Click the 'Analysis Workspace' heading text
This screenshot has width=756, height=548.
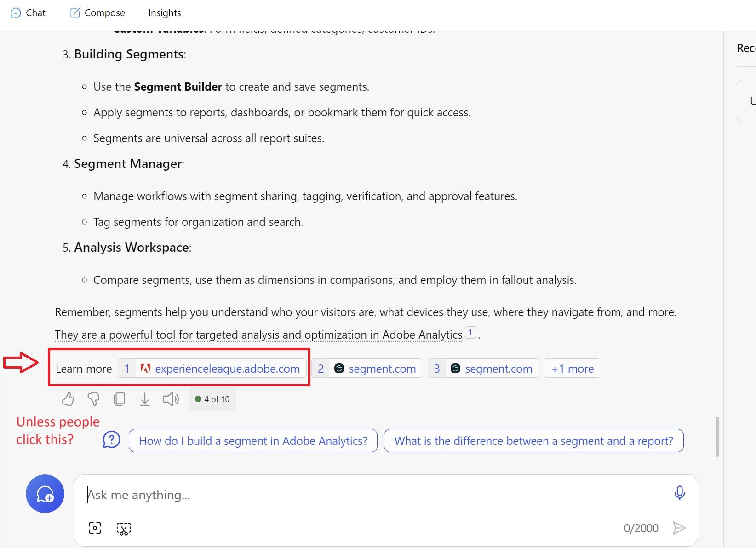[132, 248]
